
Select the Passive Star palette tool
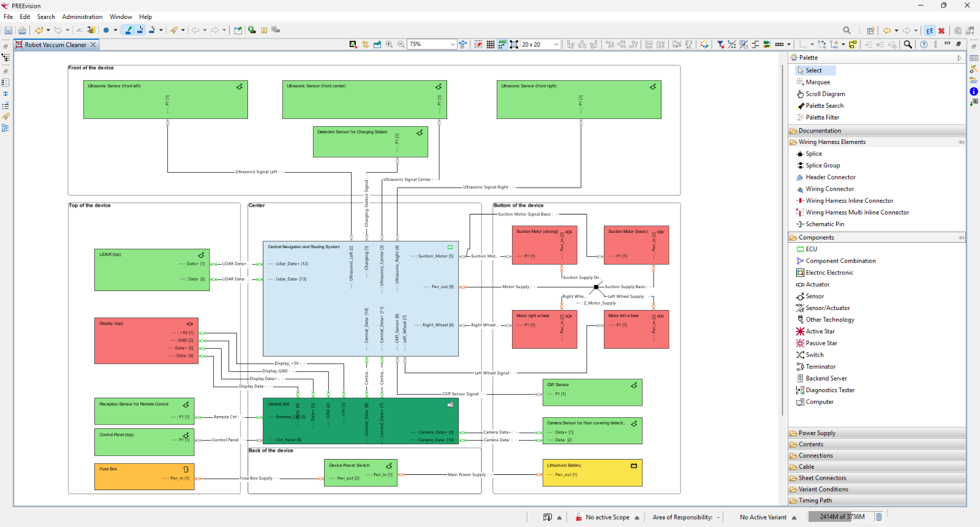point(821,343)
